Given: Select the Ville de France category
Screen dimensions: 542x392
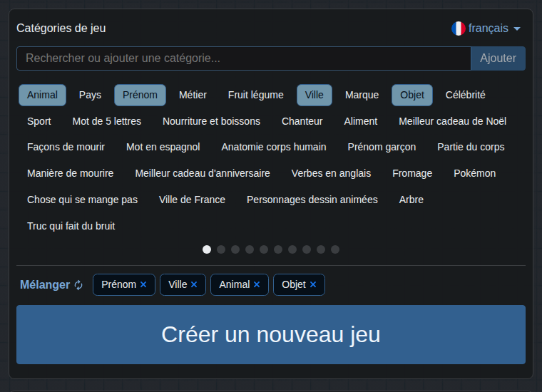Looking at the screenshot, I should (x=192, y=200).
